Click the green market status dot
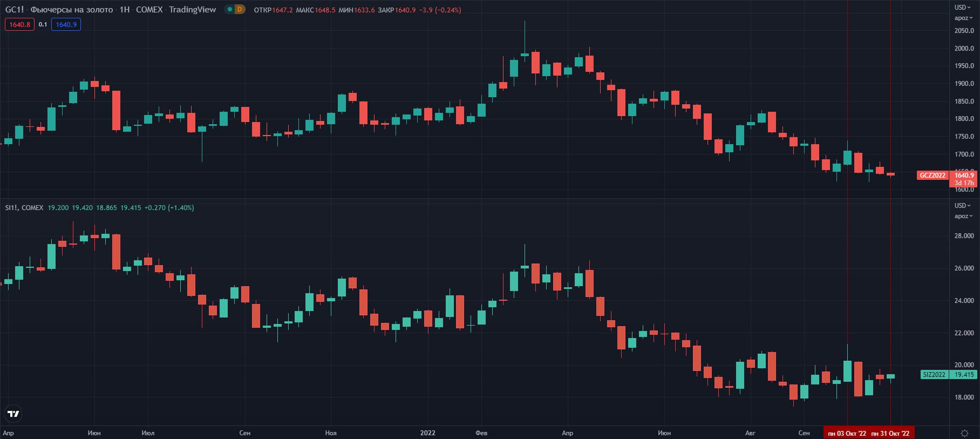 coord(230,10)
